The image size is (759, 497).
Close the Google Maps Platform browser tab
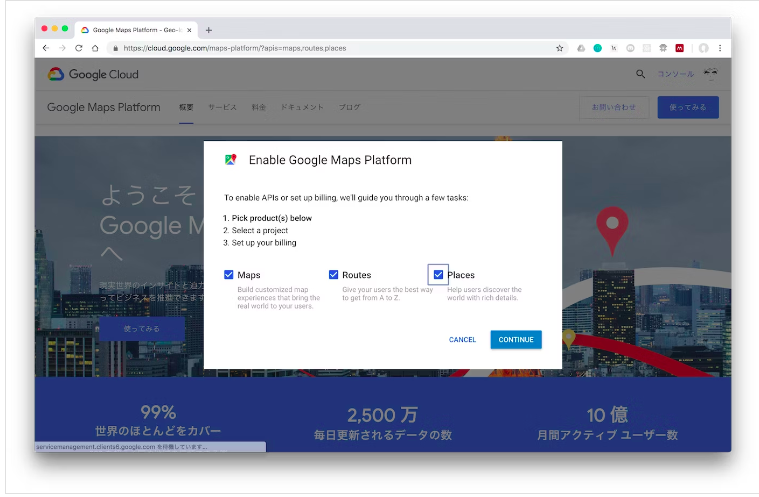point(189,30)
